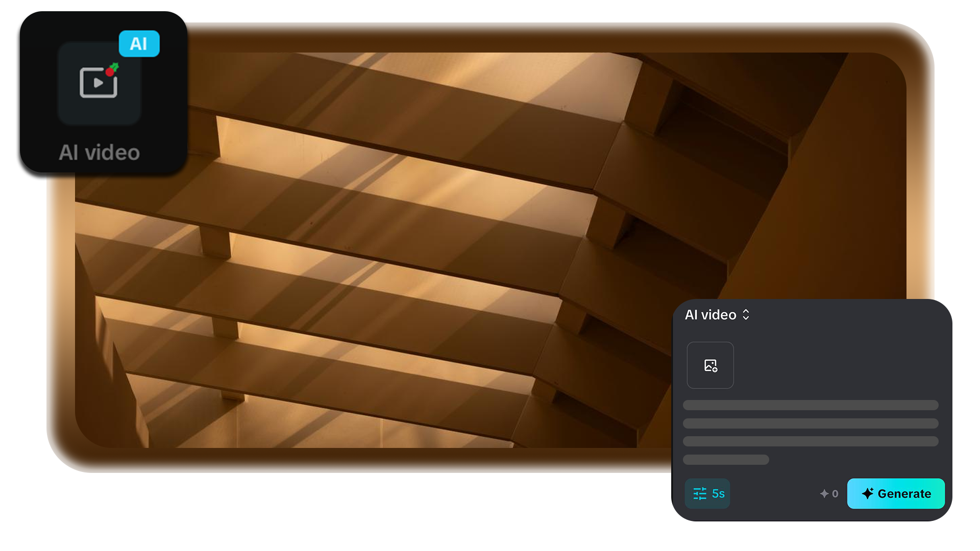Click the cyan AI badge
Screen dimensions: 980x551
139,44
